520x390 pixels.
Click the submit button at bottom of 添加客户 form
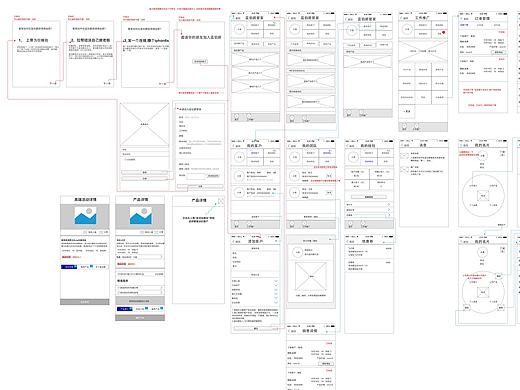pyautogui.click(x=256, y=329)
